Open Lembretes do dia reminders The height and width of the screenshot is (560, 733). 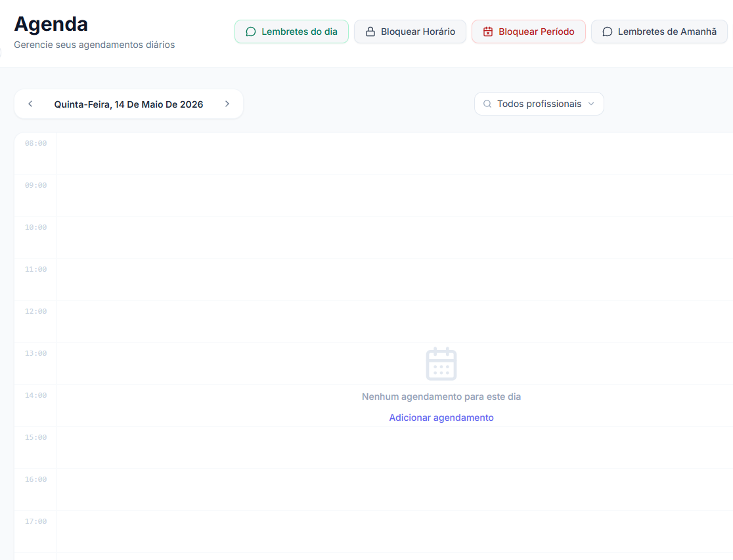(291, 32)
